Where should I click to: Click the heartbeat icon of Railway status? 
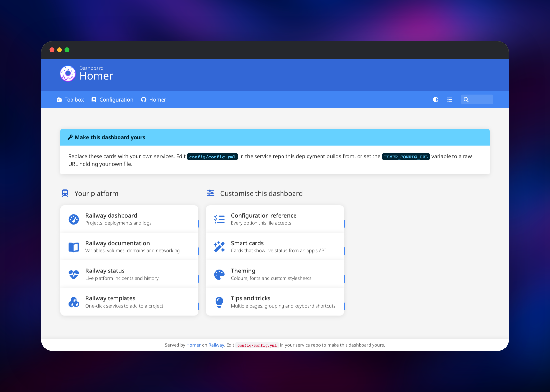[x=74, y=274]
